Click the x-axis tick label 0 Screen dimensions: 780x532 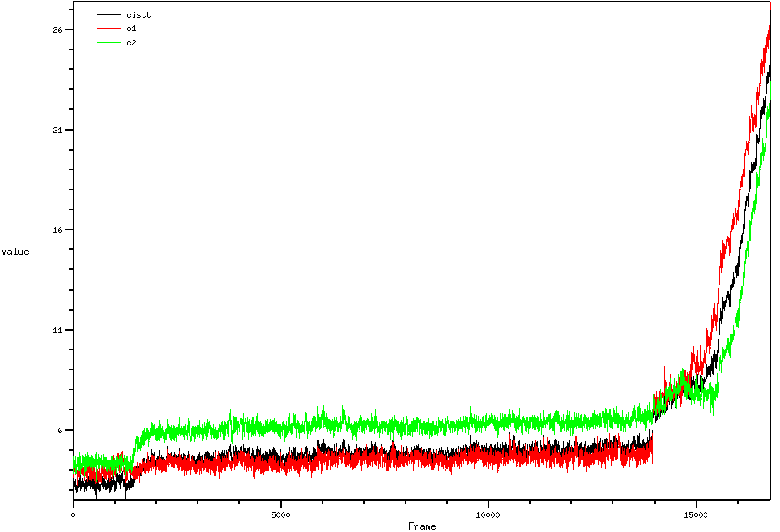click(x=73, y=515)
